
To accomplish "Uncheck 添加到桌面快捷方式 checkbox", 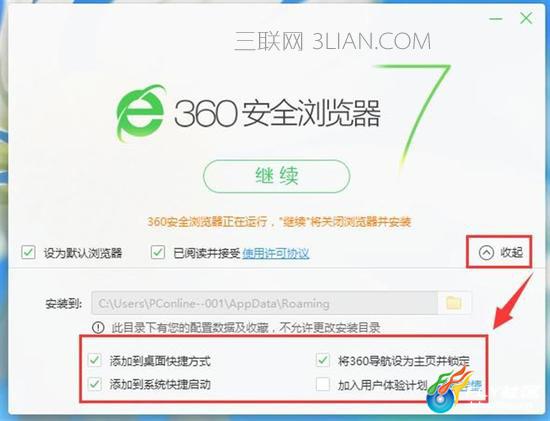I will (95, 360).
